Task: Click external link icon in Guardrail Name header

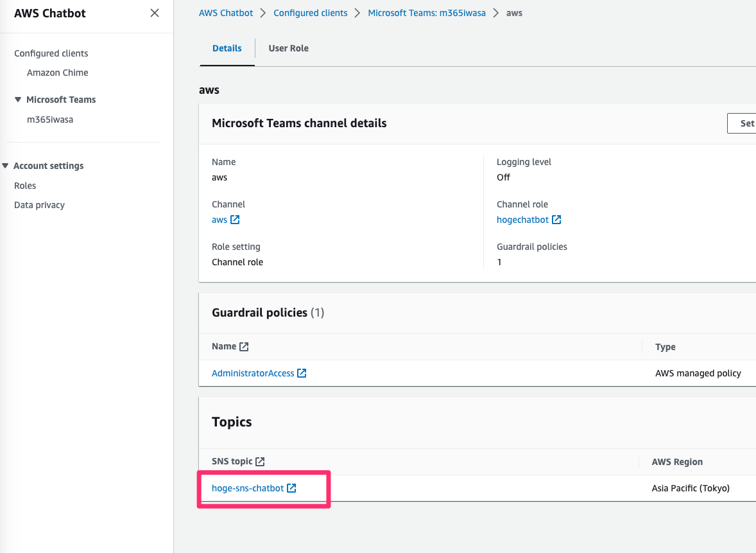Action: click(x=244, y=346)
